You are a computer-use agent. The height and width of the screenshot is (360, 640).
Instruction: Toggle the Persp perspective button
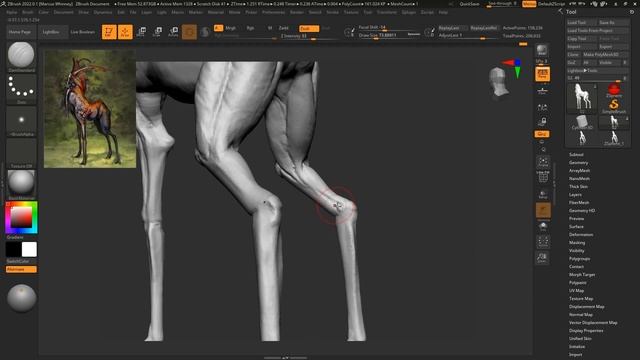tap(542, 74)
